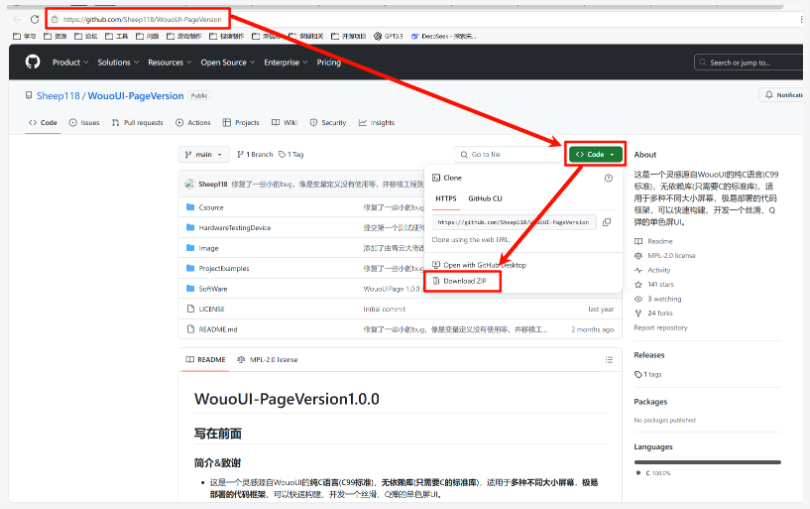This screenshot has width=810, height=509.
Task: Choose Open with GitHub Desktop
Action: pyautogui.click(x=479, y=265)
